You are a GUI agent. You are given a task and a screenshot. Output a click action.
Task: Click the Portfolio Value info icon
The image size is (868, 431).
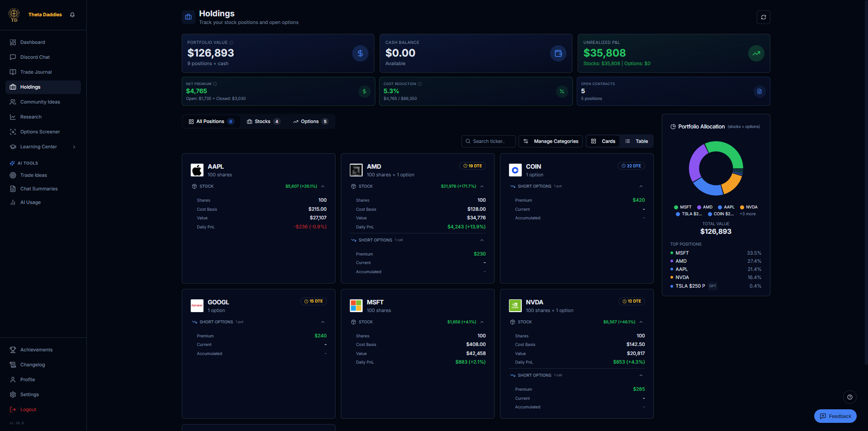(231, 43)
